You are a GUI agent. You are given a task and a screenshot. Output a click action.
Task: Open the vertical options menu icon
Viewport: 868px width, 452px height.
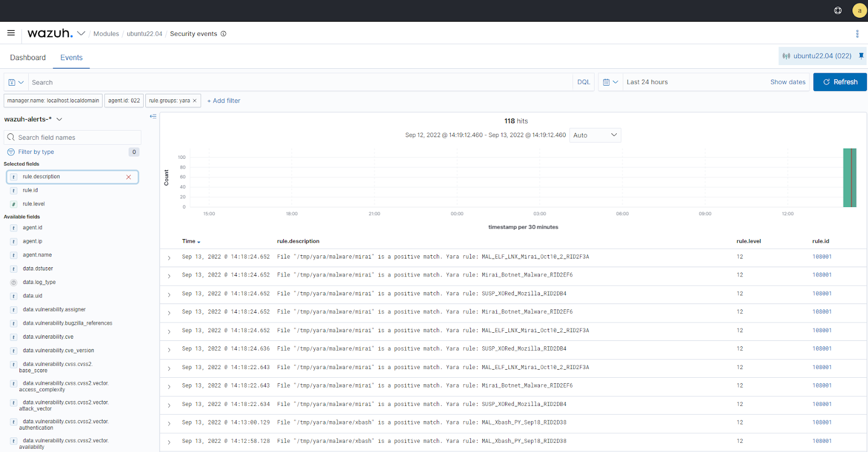tap(857, 34)
